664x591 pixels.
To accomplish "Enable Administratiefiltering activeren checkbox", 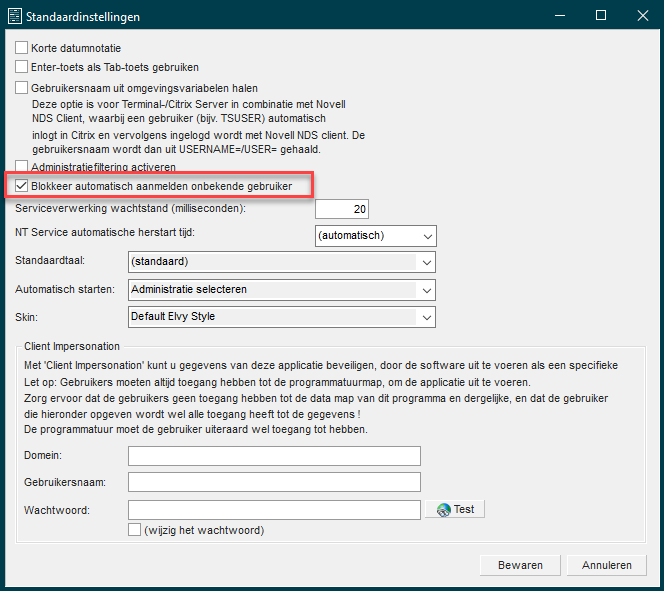I will 22,166.
